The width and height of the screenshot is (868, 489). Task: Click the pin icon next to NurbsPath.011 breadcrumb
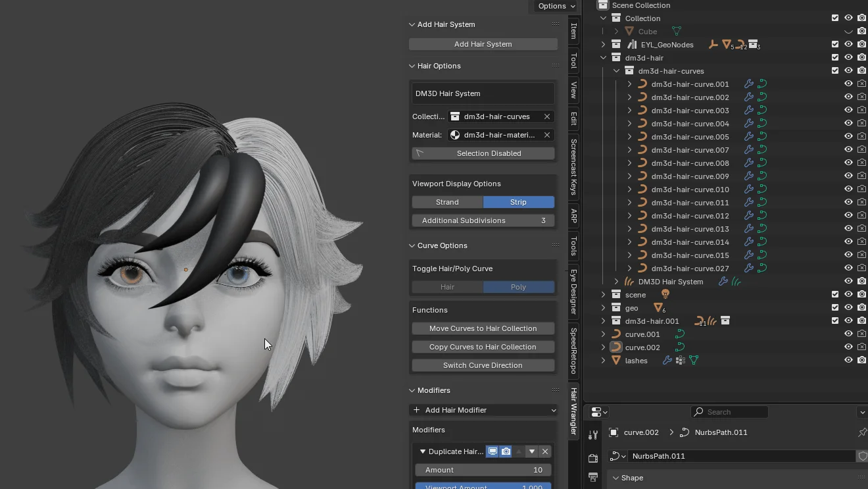tap(862, 432)
